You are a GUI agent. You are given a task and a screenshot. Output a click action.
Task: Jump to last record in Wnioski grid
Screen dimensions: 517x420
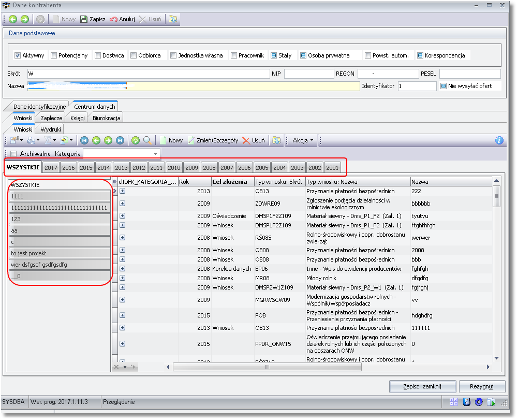pos(120,140)
